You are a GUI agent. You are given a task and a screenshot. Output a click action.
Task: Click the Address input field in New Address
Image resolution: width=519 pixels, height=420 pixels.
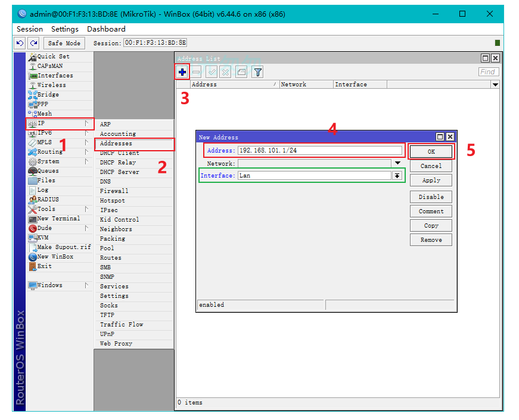click(320, 151)
